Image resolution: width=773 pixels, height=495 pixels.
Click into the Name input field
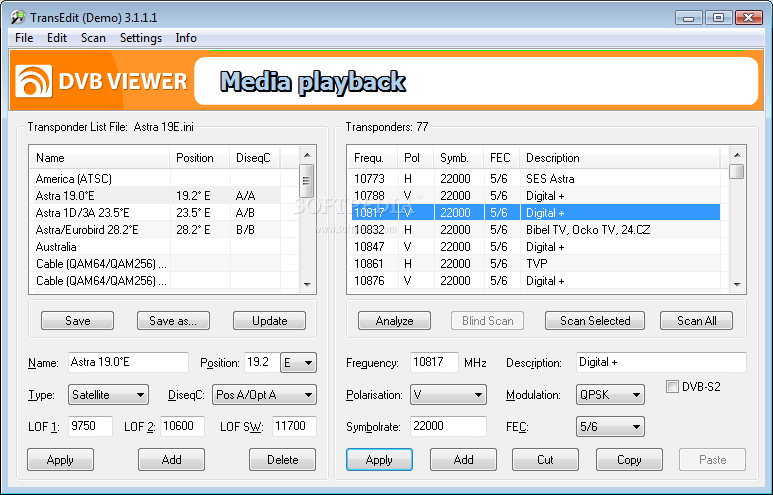pyautogui.click(x=128, y=362)
